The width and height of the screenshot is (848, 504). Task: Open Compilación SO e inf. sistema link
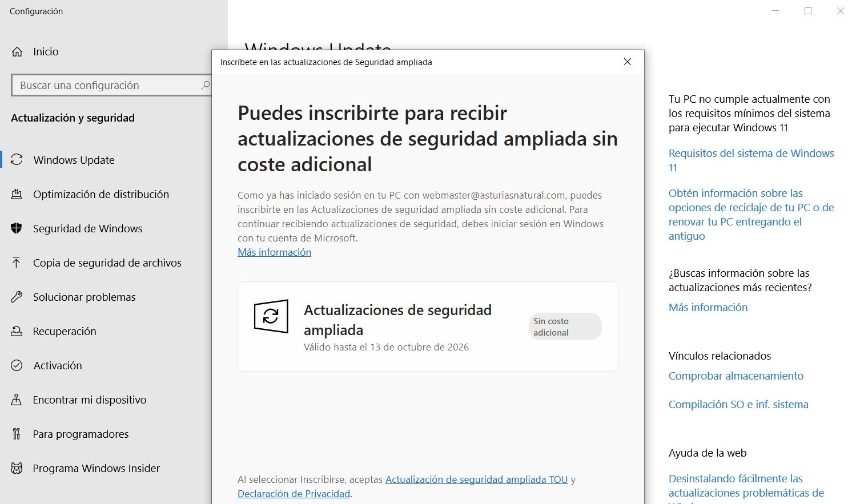click(738, 404)
